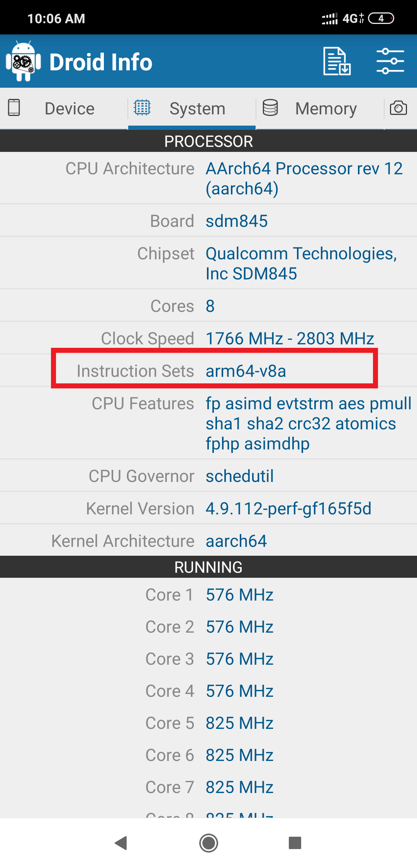Tap the Chipset Qualcomm SDM845 value
The image size is (417, 868).
pos(301,264)
